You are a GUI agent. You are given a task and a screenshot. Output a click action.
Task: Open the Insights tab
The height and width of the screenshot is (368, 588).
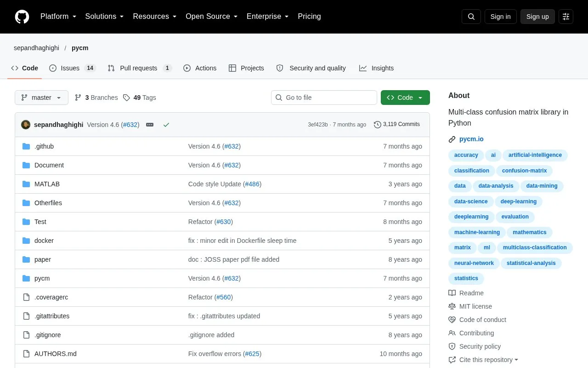pyautogui.click(x=377, y=68)
